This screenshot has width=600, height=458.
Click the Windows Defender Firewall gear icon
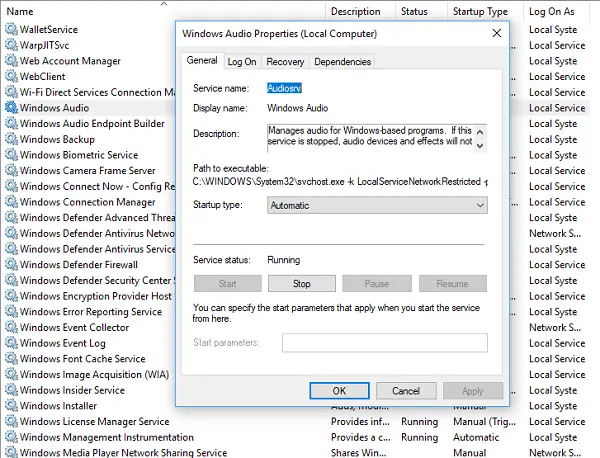point(11,264)
